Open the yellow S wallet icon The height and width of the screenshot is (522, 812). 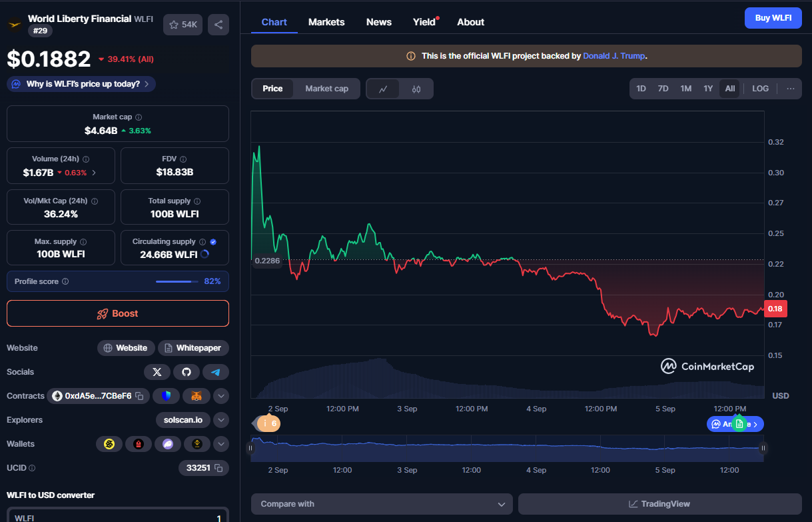[x=109, y=444]
